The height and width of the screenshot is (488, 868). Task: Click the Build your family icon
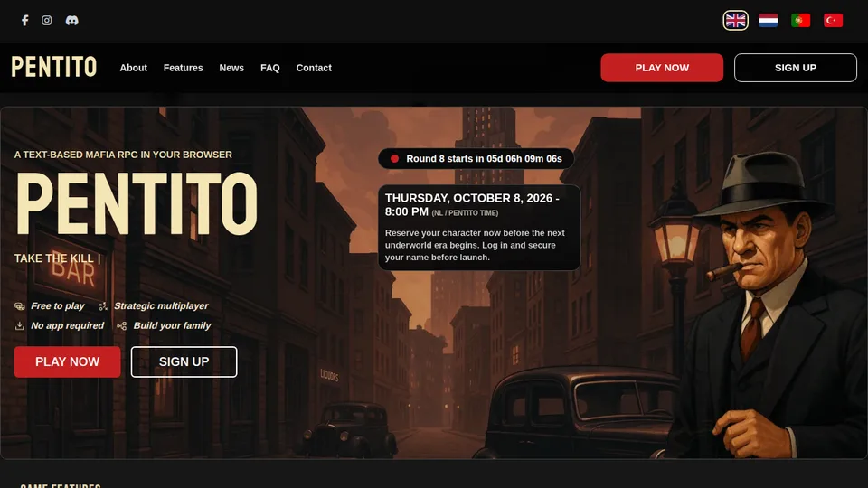click(122, 326)
